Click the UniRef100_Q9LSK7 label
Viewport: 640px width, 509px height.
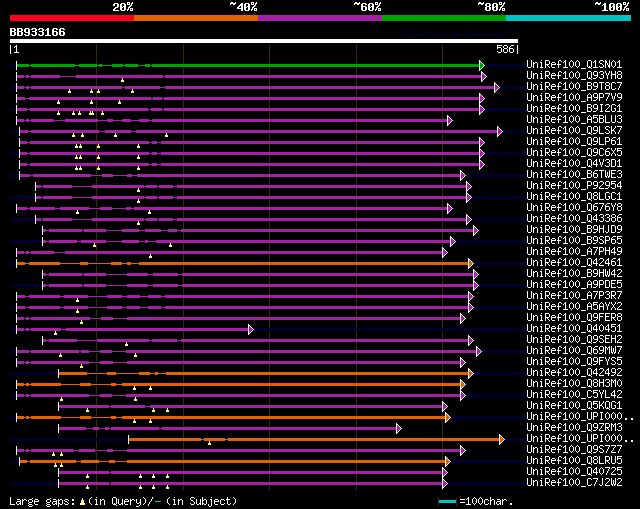(574, 131)
